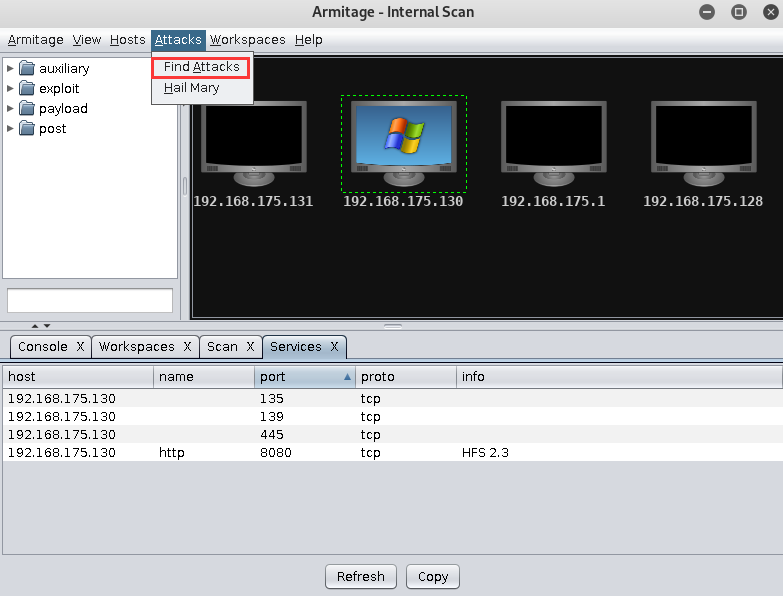Open the Workspaces menu

click(247, 40)
